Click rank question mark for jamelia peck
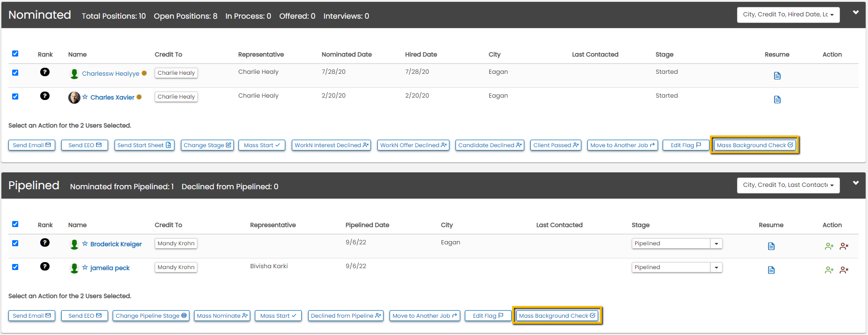 [x=45, y=266]
